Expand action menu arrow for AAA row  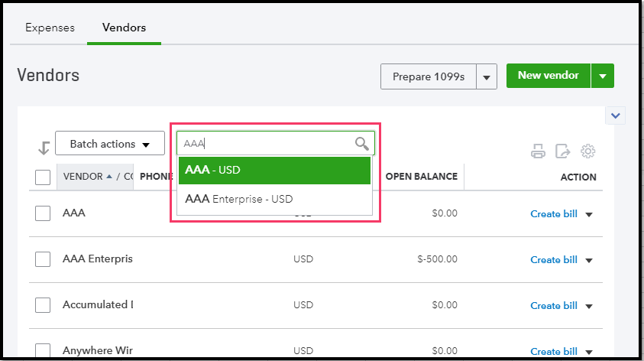click(589, 215)
